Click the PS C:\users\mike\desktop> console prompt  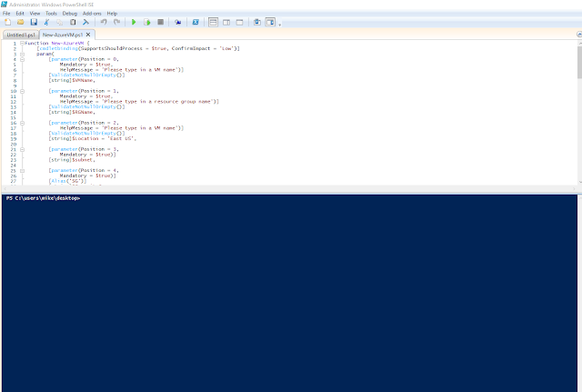click(x=43, y=198)
